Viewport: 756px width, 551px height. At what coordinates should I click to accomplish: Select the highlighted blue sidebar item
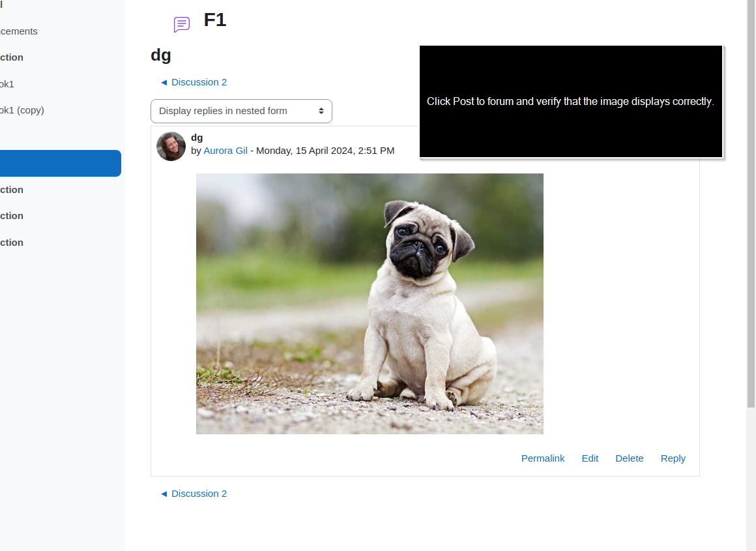tap(60, 163)
